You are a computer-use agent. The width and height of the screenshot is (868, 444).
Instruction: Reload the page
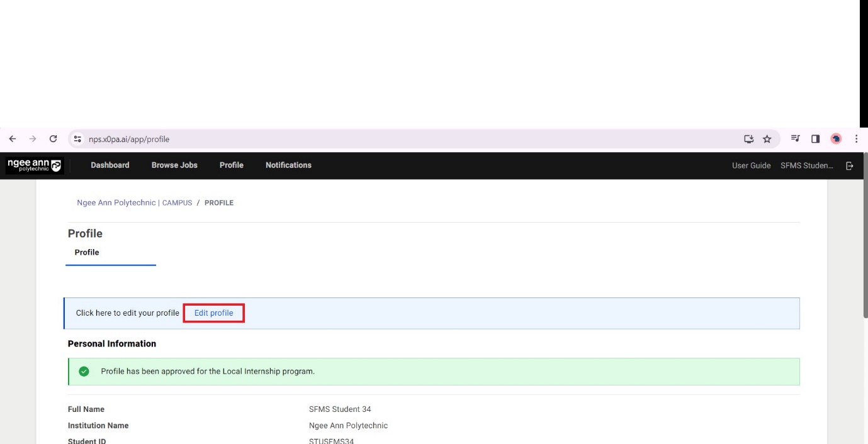(54, 140)
